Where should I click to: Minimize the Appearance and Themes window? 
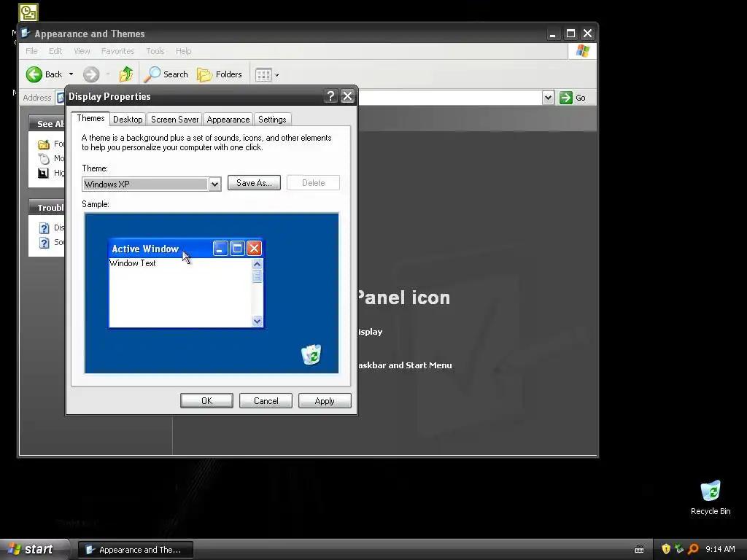point(553,34)
